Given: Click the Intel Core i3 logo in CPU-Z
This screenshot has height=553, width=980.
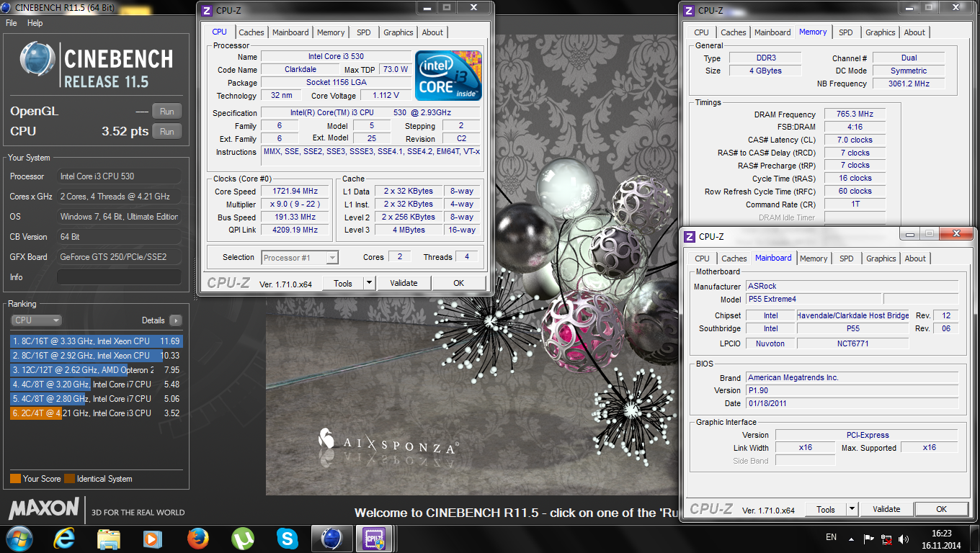Looking at the screenshot, I should coord(448,76).
